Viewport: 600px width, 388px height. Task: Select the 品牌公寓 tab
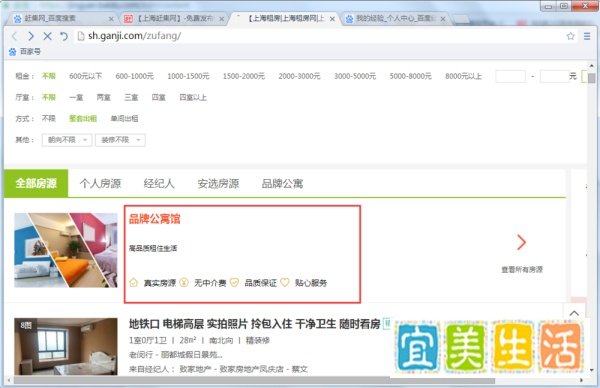[282, 184]
